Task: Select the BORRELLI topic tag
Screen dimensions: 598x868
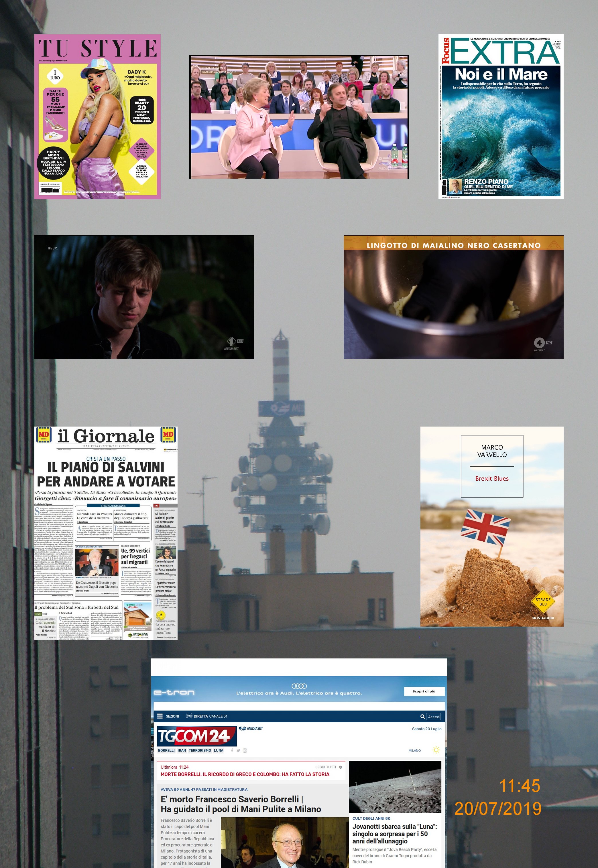Action: [166, 750]
